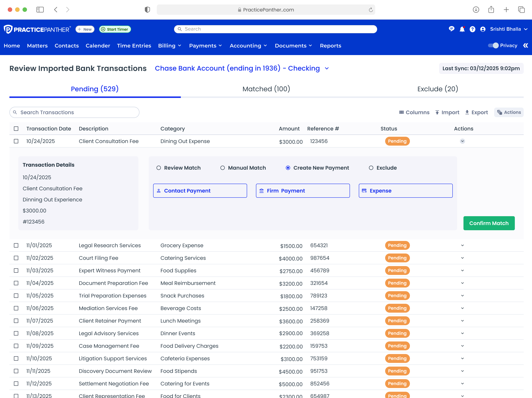This screenshot has height=398, width=532.
Task: Click the Import icon
Action: [437, 112]
